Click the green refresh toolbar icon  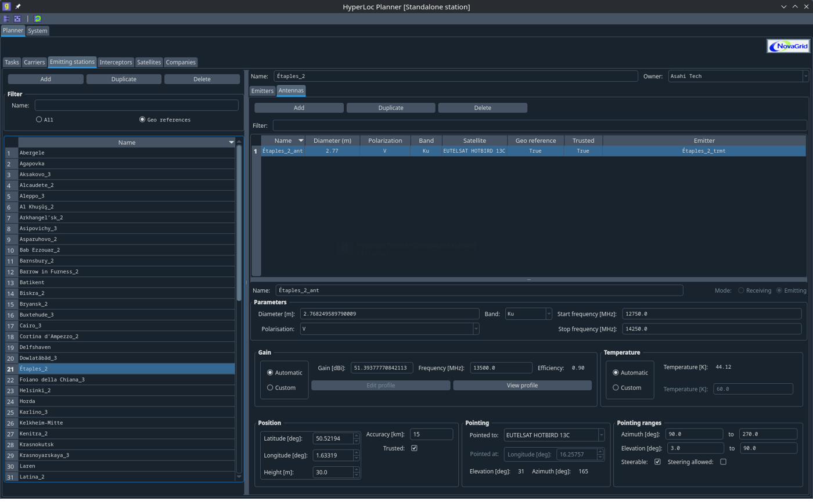coord(38,19)
